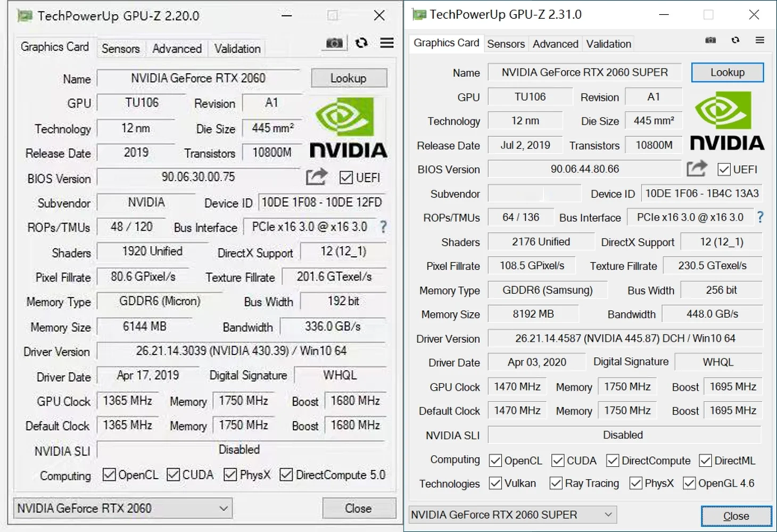Toggle the UEFI checkbox in GPU-Z 2.20.0
This screenshot has width=777, height=532.
pos(346,177)
